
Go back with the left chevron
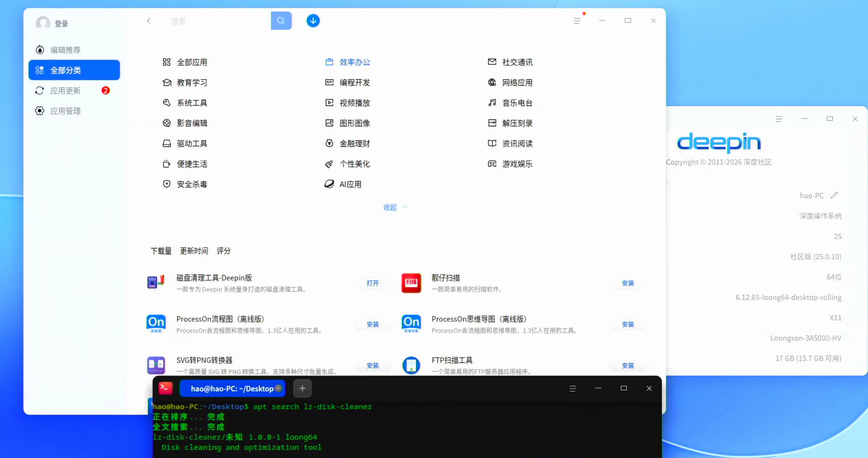tap(149, 21)
